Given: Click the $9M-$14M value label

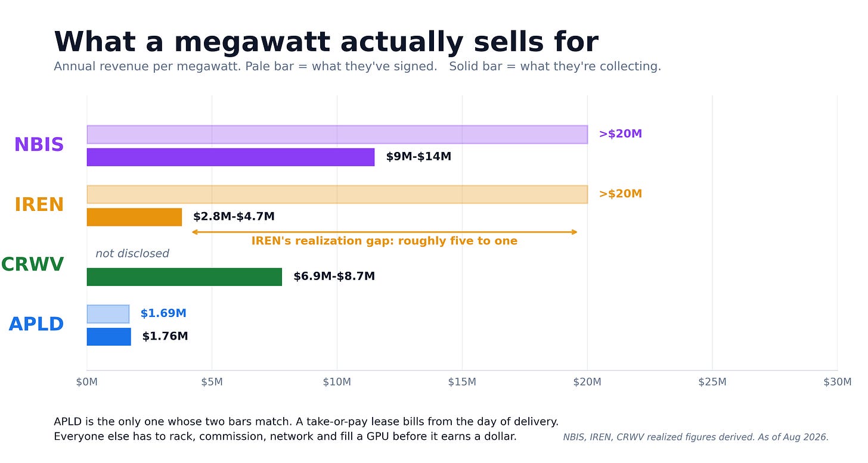Looking at the screenshot, I should pos(418,157).
